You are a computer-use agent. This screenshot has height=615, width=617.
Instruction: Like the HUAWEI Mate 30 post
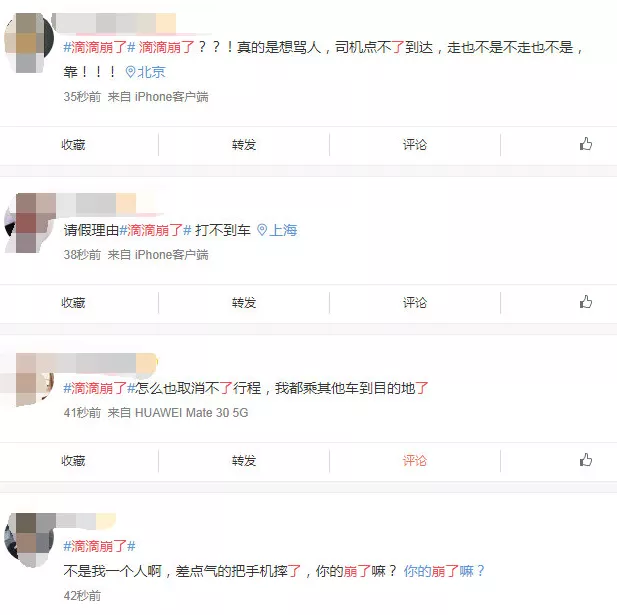(586, 460)
